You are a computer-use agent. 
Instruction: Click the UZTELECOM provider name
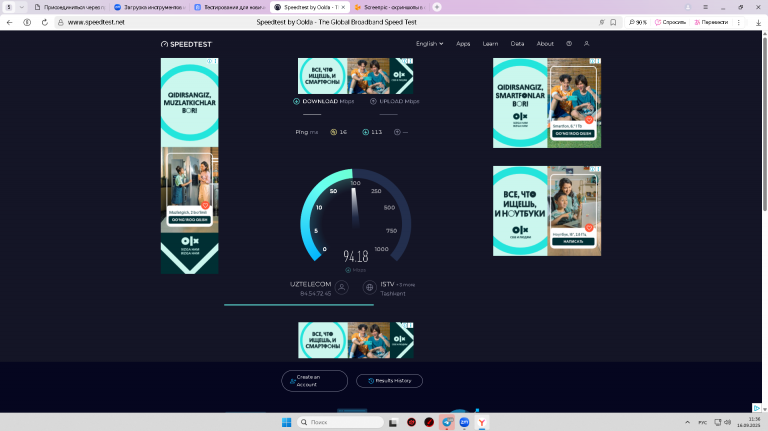click(310, 284)
